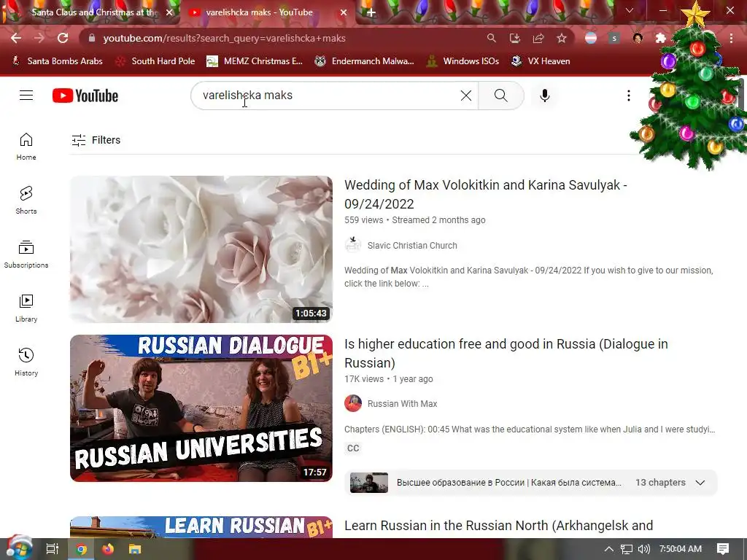This screenshot has width=747, height=560.
Task: Open Wedding of Max Volokitkin video title
Action: pos(485,194)
